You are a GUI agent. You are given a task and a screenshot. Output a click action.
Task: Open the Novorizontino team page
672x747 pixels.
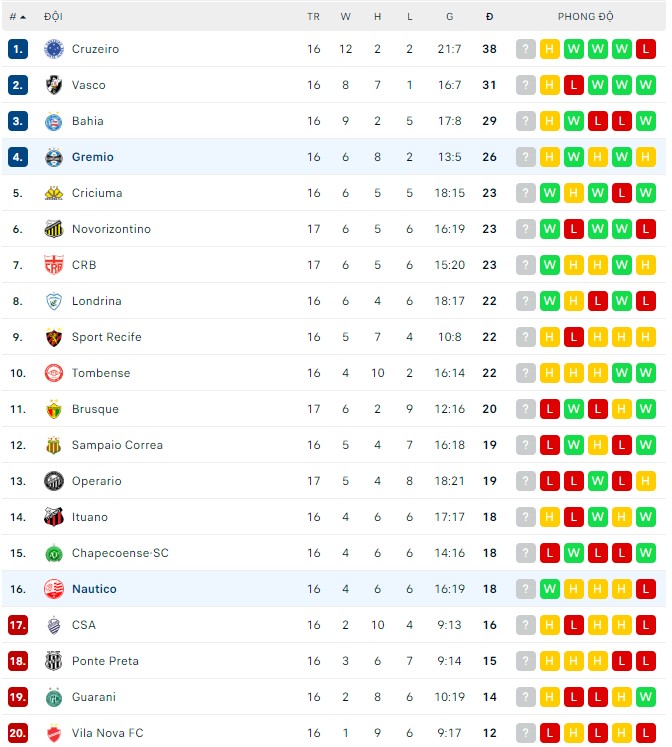tap(111, 229)
